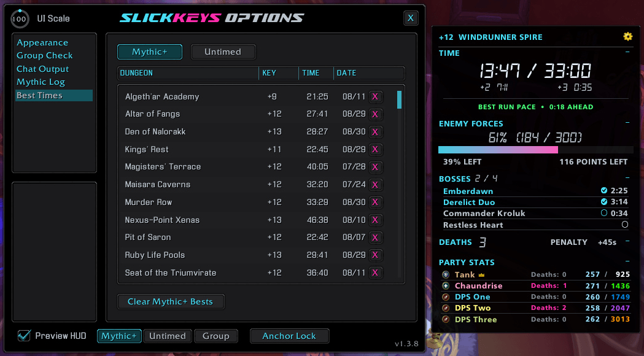Select the Derelict Duo boss row
644x356 pixels.
(x=535, y=202)
